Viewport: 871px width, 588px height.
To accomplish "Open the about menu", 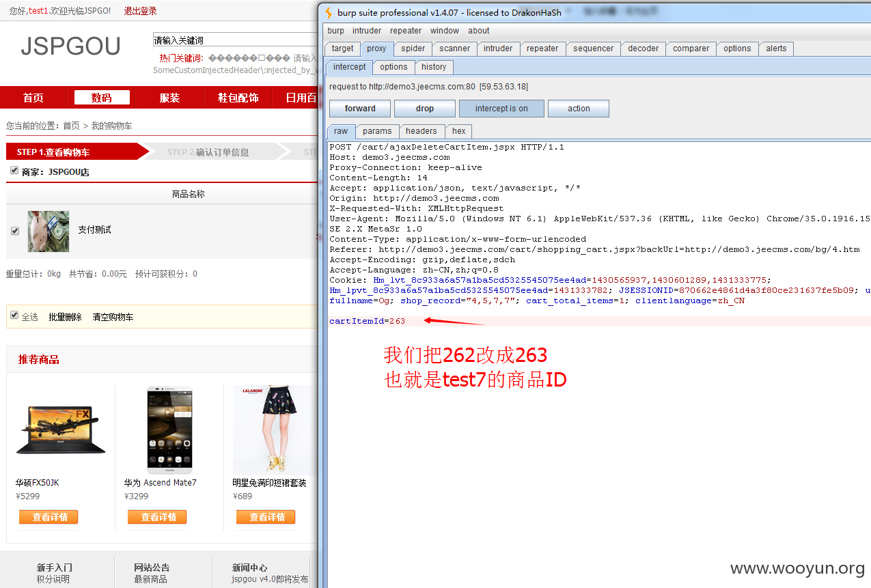I will click(479, 31).
